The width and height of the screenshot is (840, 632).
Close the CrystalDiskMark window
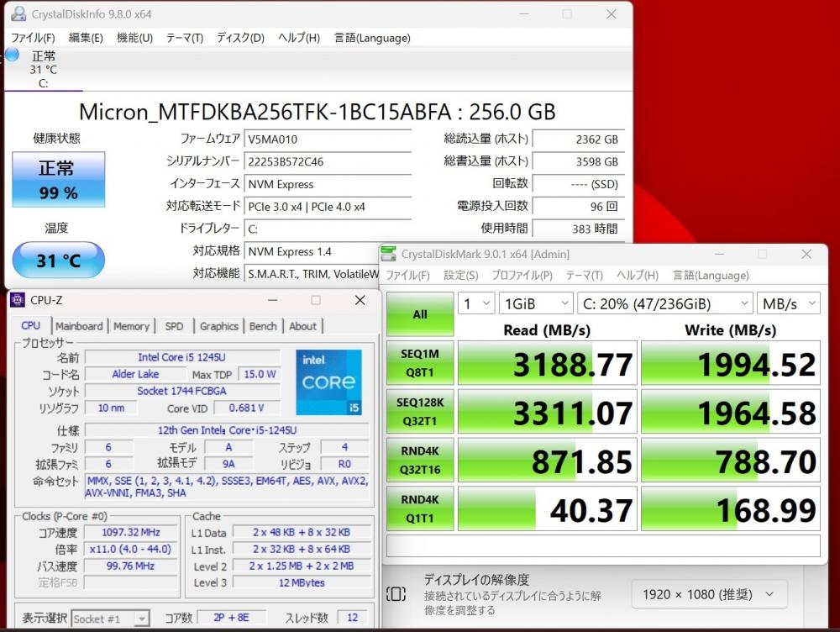click(806, 254)
